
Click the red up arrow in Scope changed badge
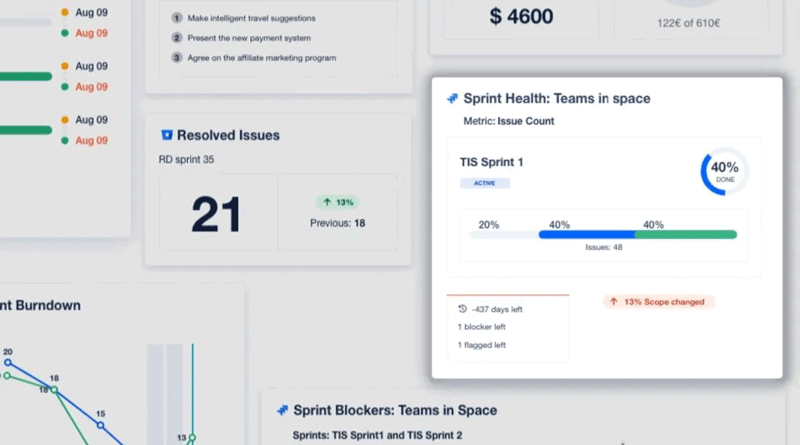point(613,301)
